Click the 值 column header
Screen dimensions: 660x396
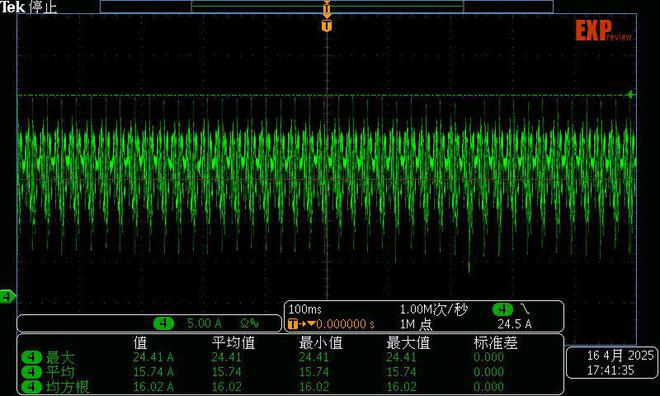click(141, 343)
